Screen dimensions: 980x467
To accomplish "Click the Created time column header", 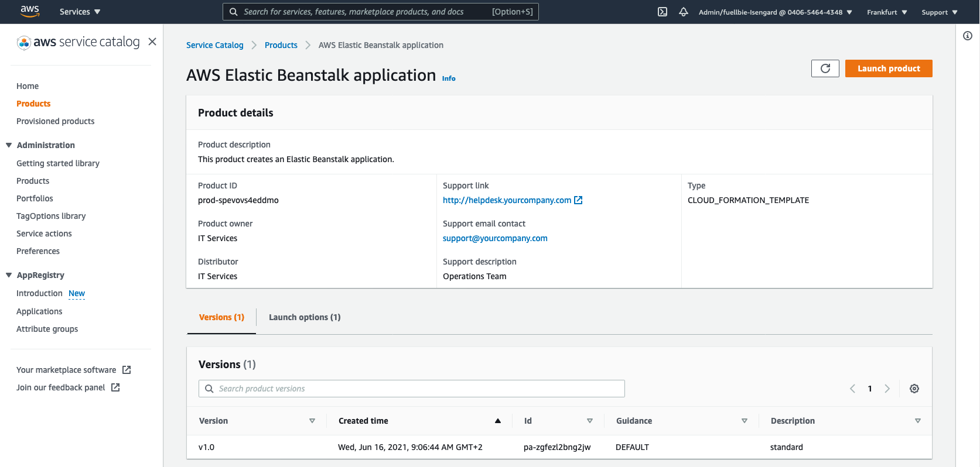I will (x=363, y=421).
